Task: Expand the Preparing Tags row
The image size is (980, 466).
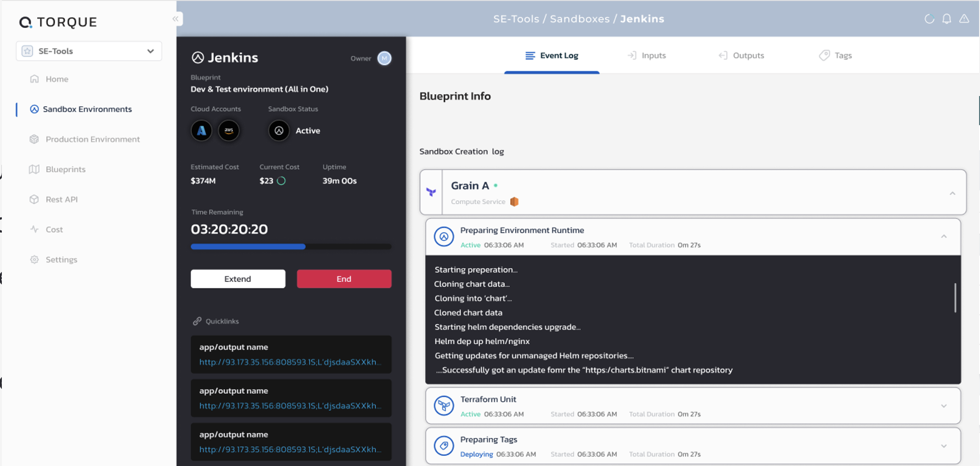Action: [x=944, y=446]
